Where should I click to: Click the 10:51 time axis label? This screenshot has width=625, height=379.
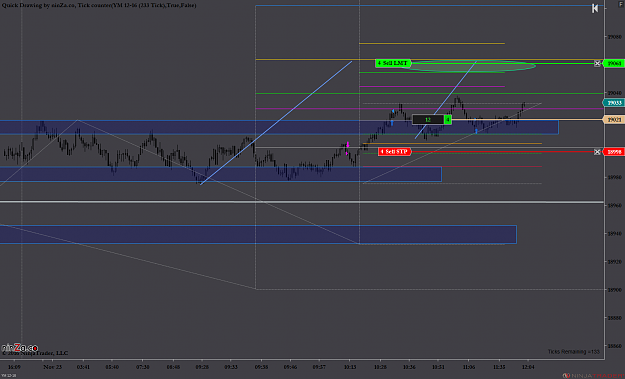click(x=438, y=367)
